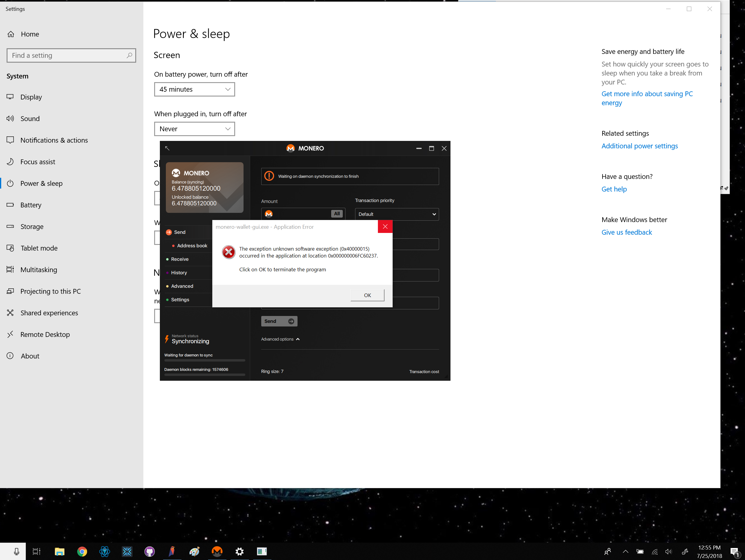745x560 pixels.
Task: Open Advanced section in Monero sidebar
Action: 182,286
